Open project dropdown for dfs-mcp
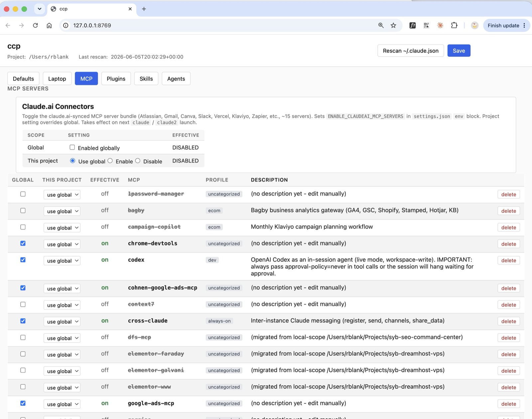Viewport: 532px width, 419px height. coord(62,338)
